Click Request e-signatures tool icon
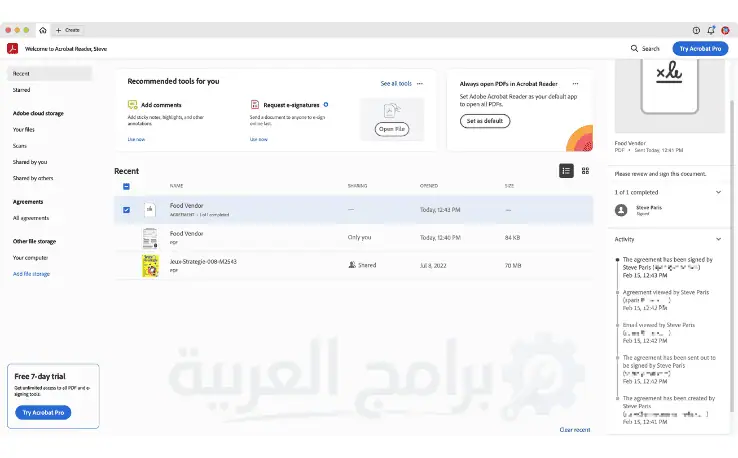The width and height of the screenshot is (738, 458). (x=255, y=104)
